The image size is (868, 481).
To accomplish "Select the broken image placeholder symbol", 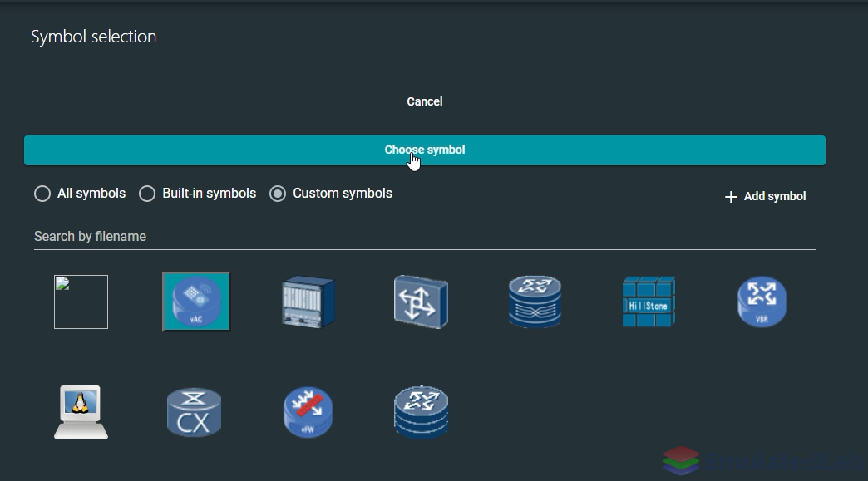I will 81,302.
